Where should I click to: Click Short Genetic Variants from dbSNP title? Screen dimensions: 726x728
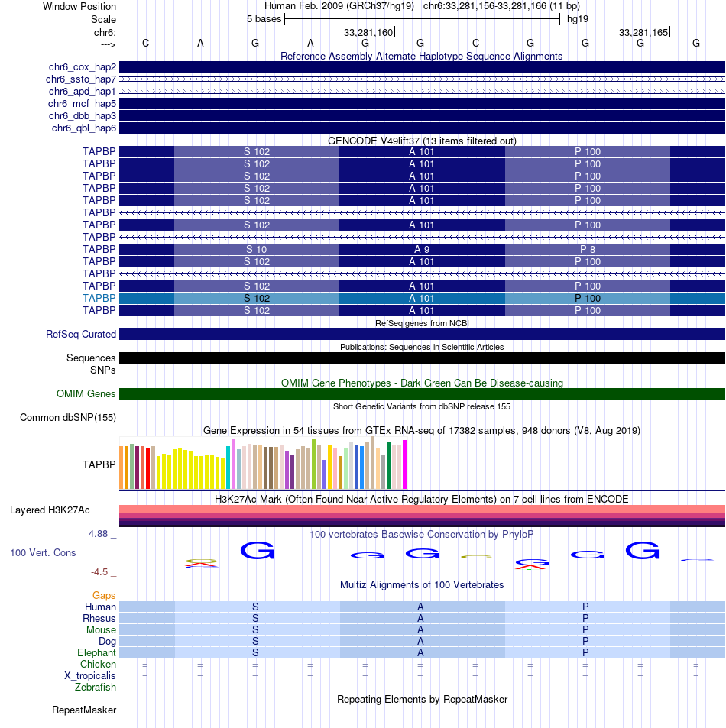[422, 406]
